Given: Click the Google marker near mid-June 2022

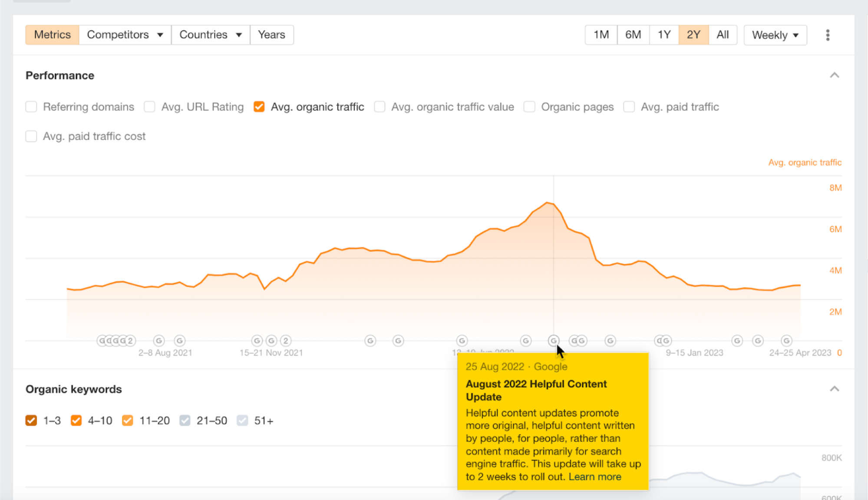Looking at the screenshot, I should click(462, 341).
